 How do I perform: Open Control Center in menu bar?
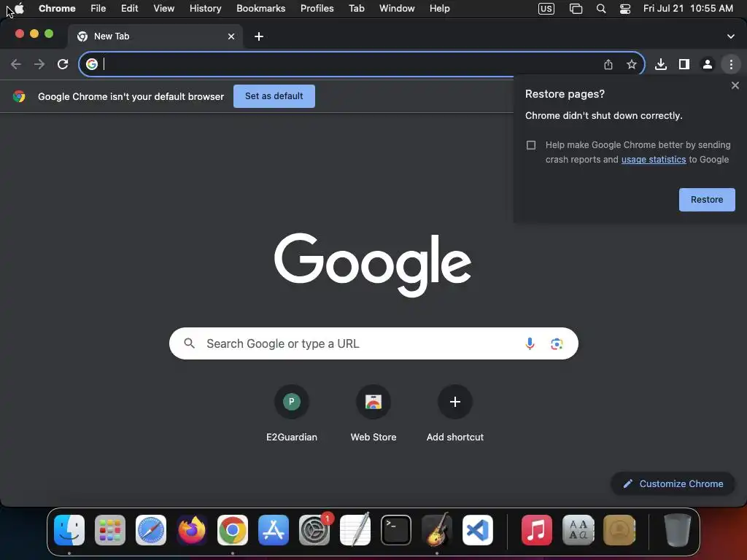tap(625, 9)
